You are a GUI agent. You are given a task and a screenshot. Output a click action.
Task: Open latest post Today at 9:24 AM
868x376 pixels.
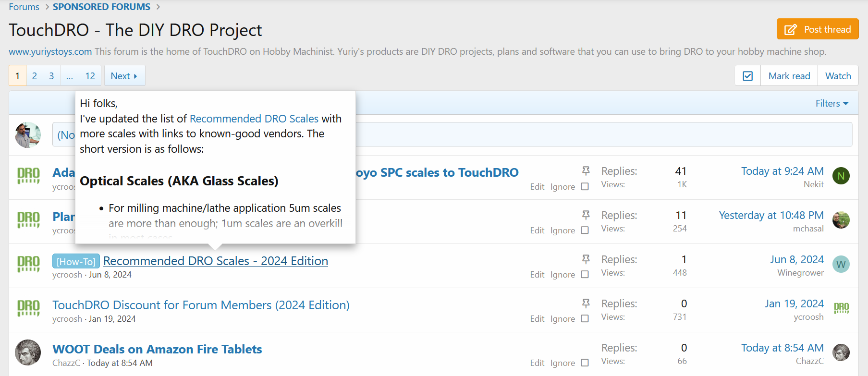tap(782, 171)
